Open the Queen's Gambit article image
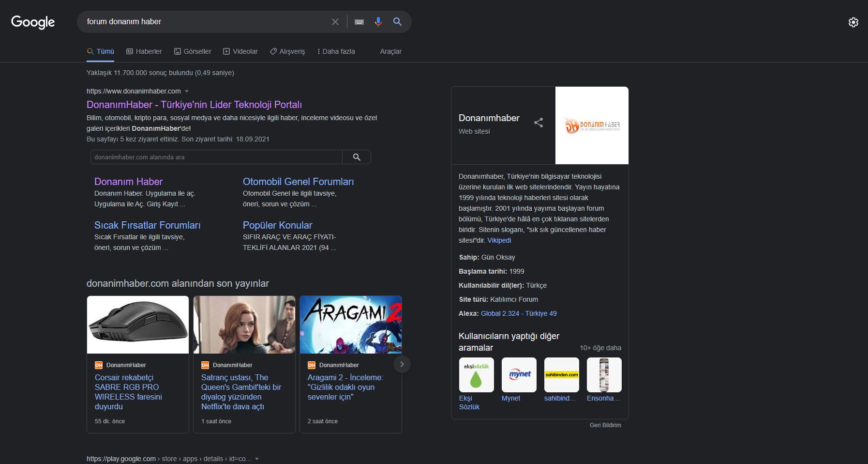868x464 pixels. (x=244, y=325)
